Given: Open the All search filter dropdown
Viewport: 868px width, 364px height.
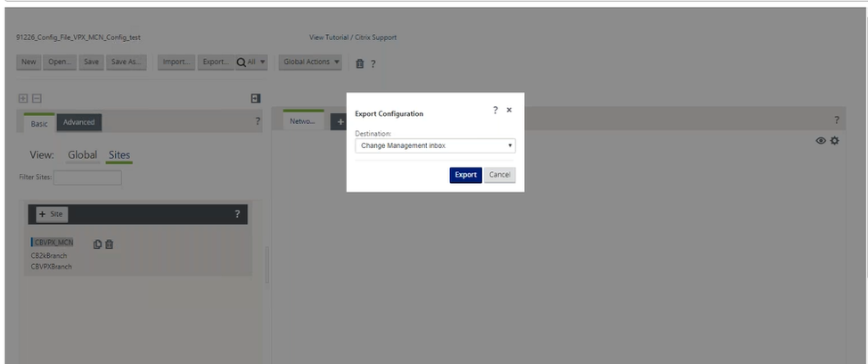Looking at the screenshot, I should tap(252, 62).
